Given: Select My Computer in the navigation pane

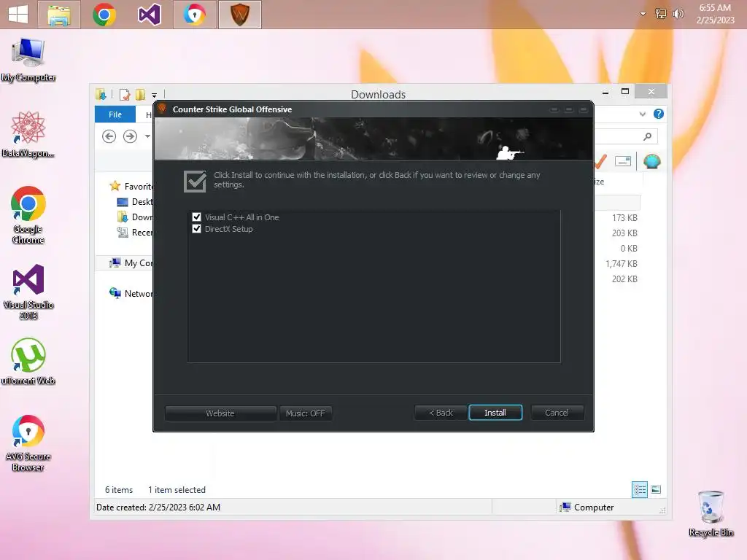Looking at the screenshot, I should (131, 262).
